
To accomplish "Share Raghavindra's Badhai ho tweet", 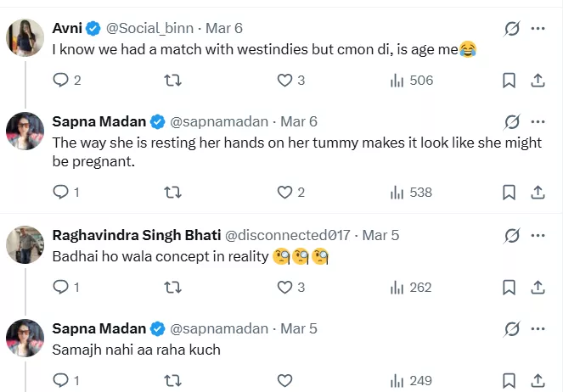I will (x=537, y=288).
